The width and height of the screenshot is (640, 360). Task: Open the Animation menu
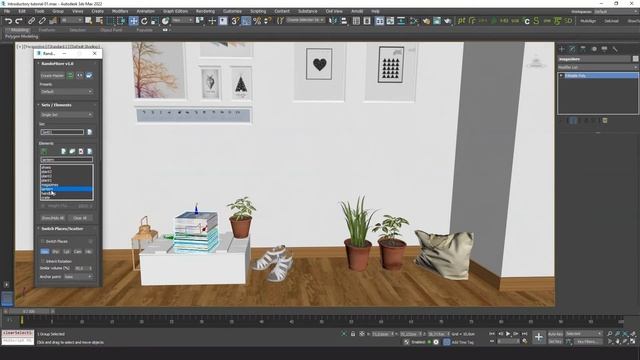pyautogui.click(x=145, y=11)
